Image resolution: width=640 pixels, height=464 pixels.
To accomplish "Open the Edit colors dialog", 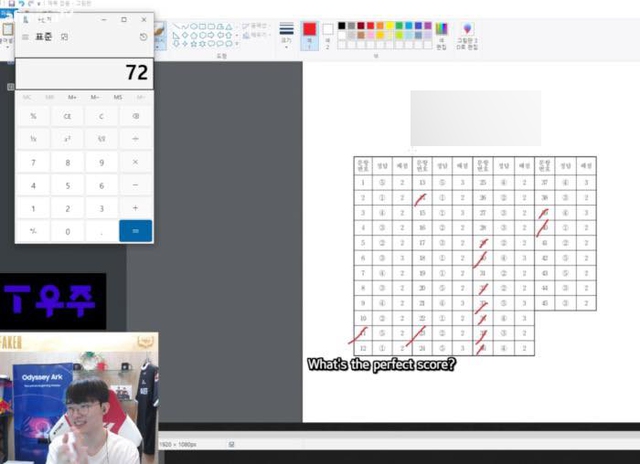I will coord(440,35).
